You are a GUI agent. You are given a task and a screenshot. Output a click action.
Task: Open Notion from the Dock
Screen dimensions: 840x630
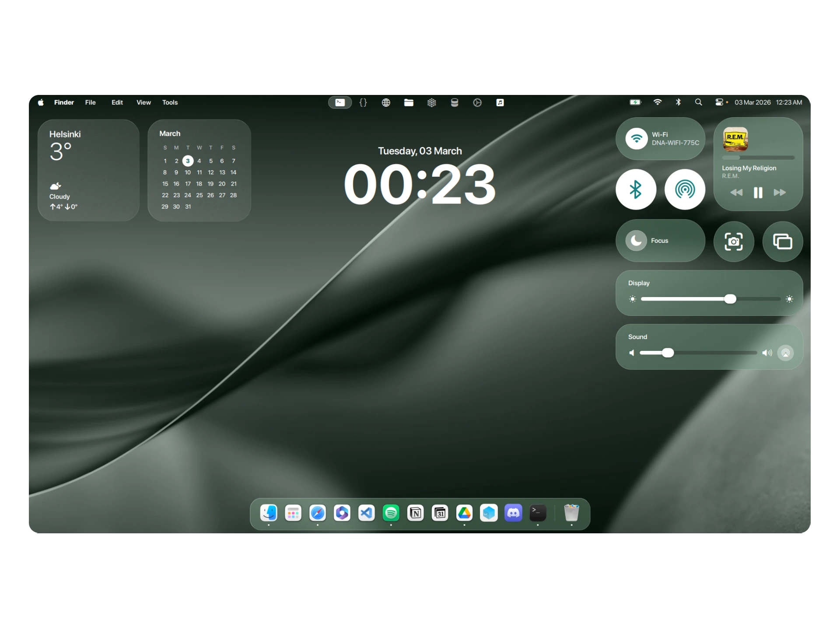coord(415,513)
